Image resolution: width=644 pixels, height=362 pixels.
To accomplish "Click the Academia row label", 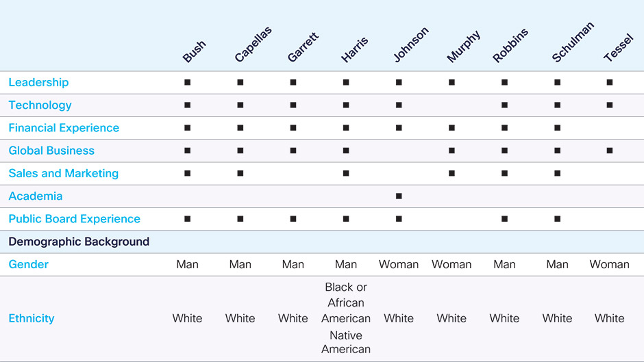I will pos(35,196).
